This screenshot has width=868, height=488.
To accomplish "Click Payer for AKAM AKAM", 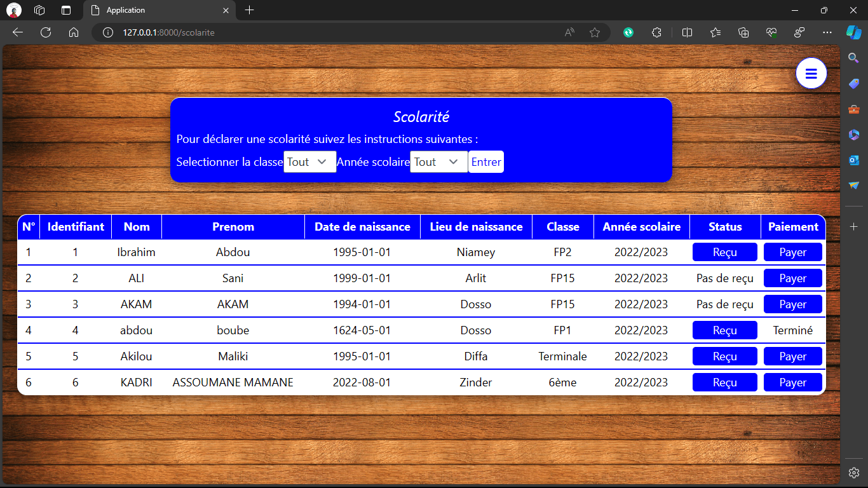I will click(x=793, y=304).
